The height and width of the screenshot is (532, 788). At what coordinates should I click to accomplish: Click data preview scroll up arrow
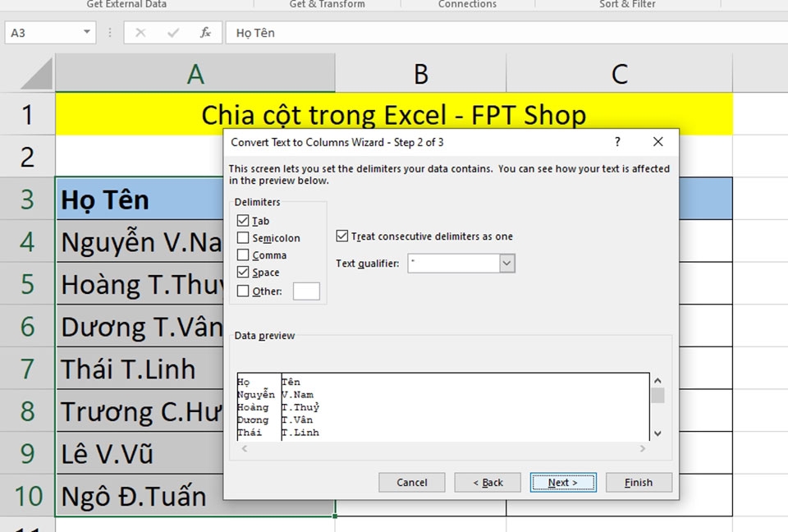pyautogui.click(x=657, y=381)
